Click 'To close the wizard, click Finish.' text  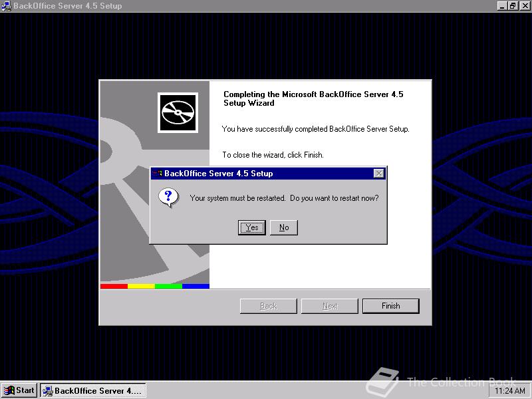[273, 155]
